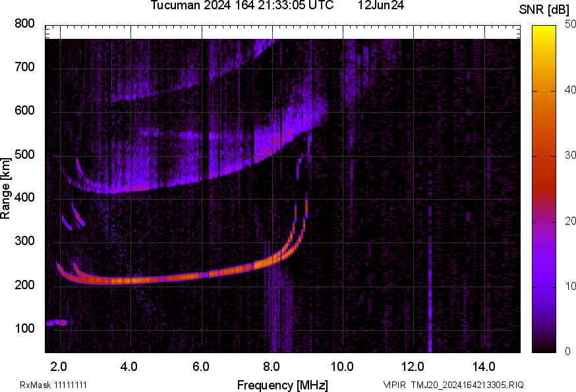Click the frequency tick label '6.0'
Viewport: 576px width, 392px height.
click(200, 367)
